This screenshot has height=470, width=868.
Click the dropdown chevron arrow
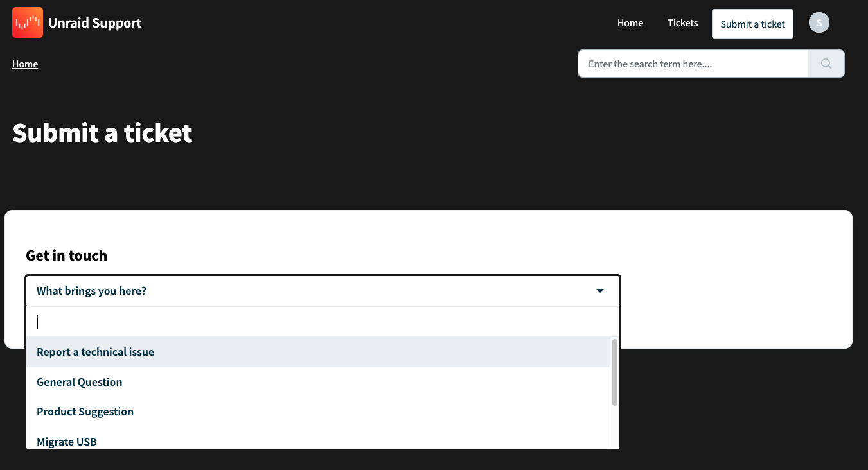tap(599, 290)
